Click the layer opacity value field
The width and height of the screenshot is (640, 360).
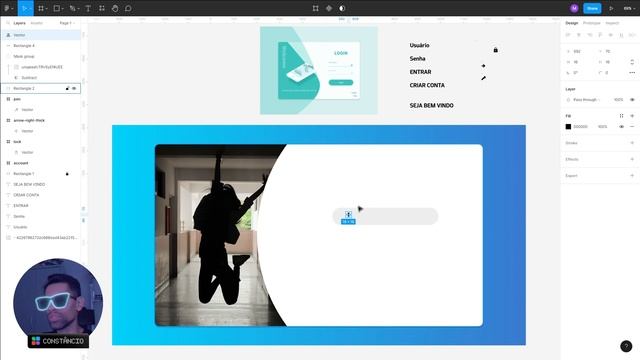[618, 100]
